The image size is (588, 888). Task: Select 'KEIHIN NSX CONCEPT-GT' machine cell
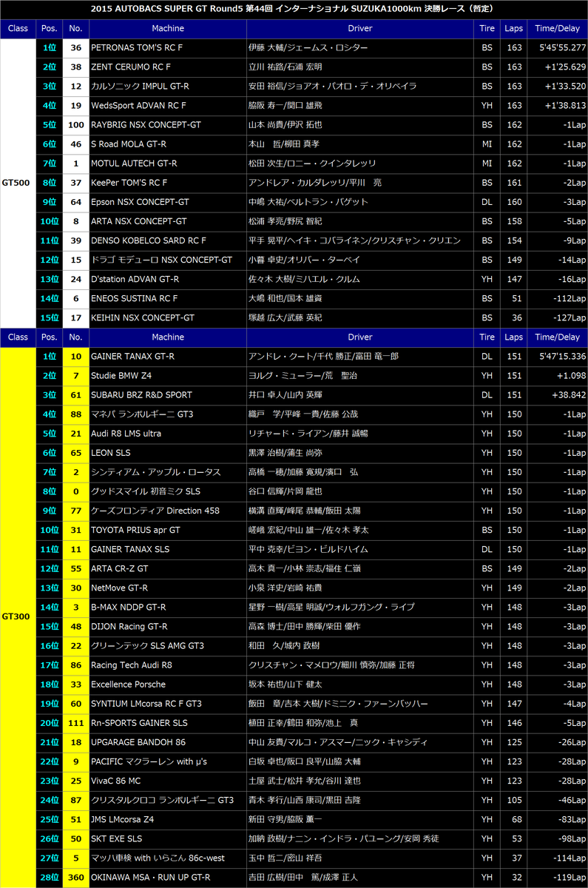pos(167,317)
